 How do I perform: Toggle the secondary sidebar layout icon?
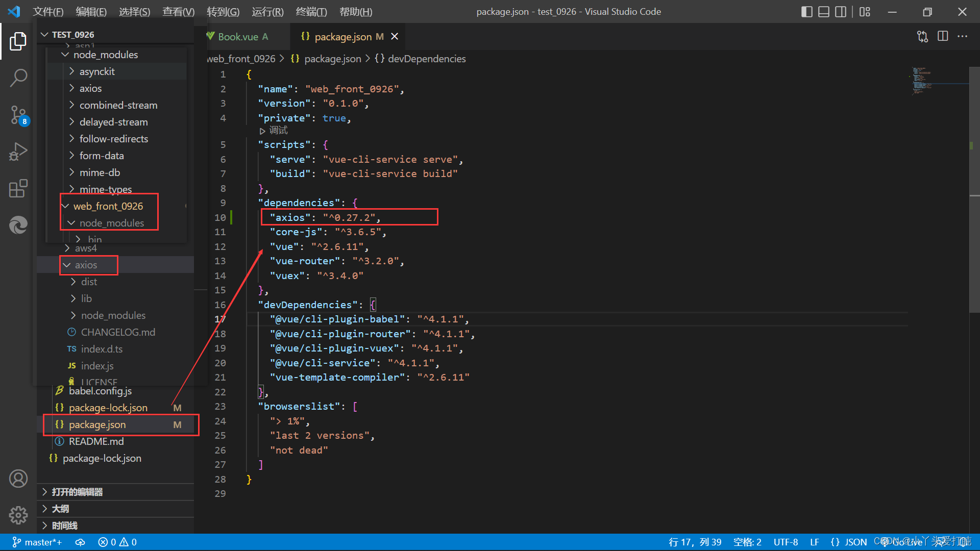[841, 12]
